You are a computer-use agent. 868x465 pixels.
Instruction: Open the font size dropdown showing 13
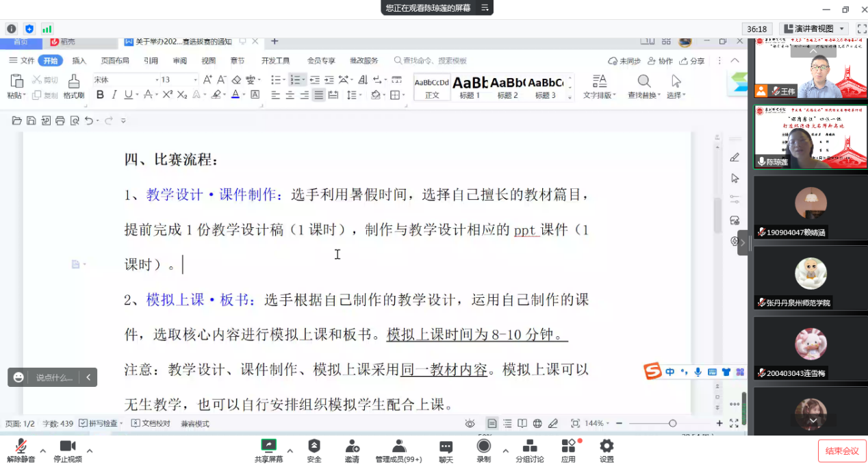point(179,79)
